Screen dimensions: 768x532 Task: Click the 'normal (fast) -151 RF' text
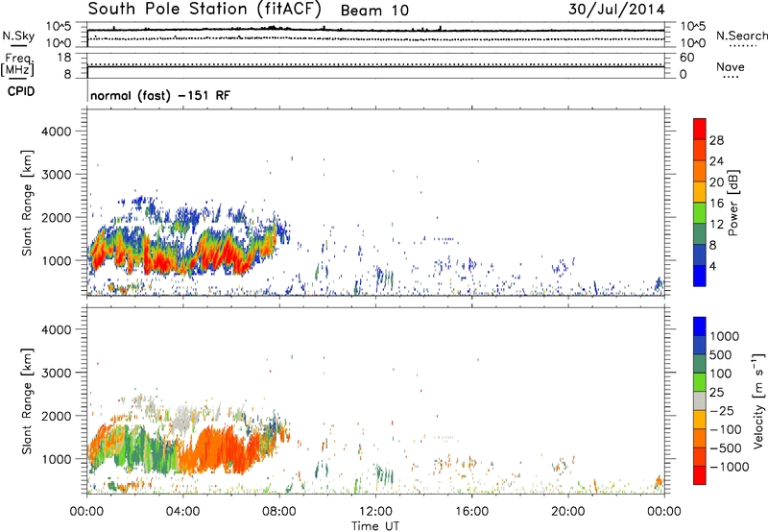pos(160,95)
